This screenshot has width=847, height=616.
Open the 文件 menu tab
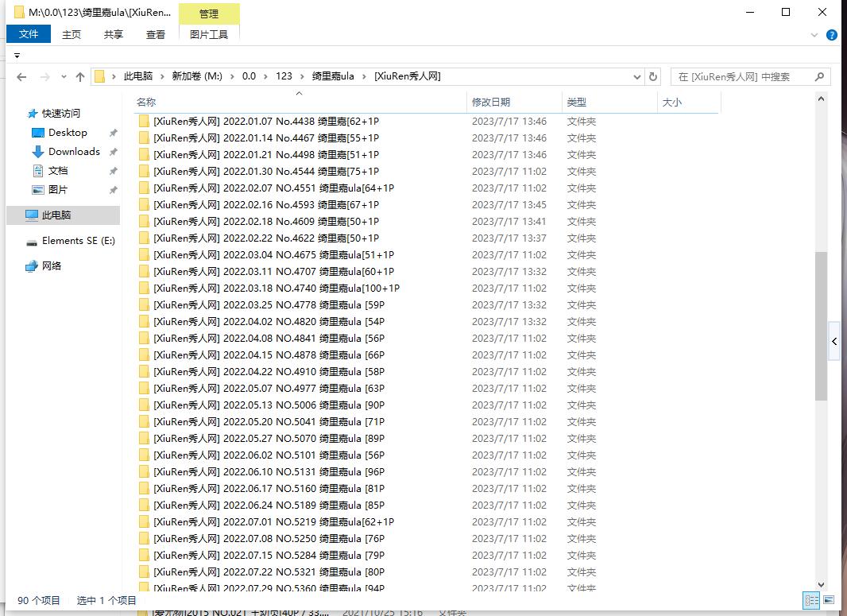click(29, 34)
